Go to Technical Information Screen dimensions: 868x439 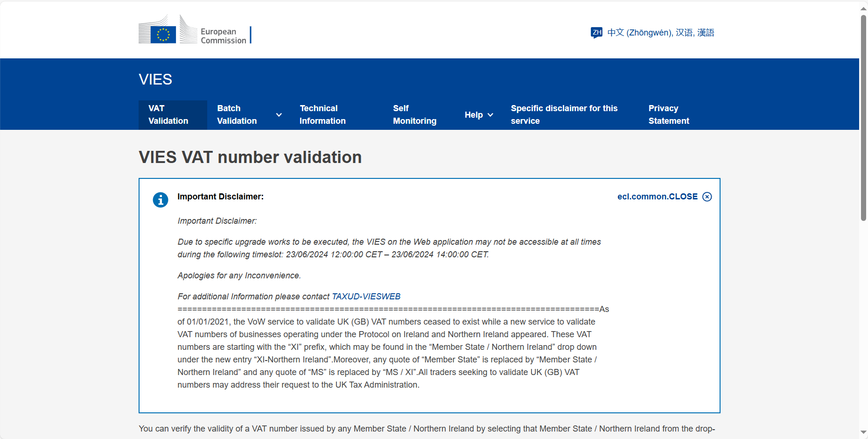click(x=322, y=115)
